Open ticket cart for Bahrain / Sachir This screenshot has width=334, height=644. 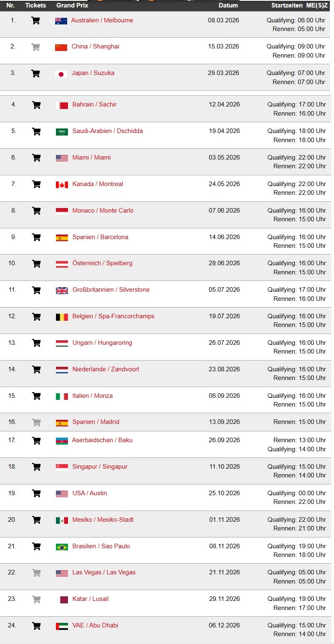click(36, 105)
